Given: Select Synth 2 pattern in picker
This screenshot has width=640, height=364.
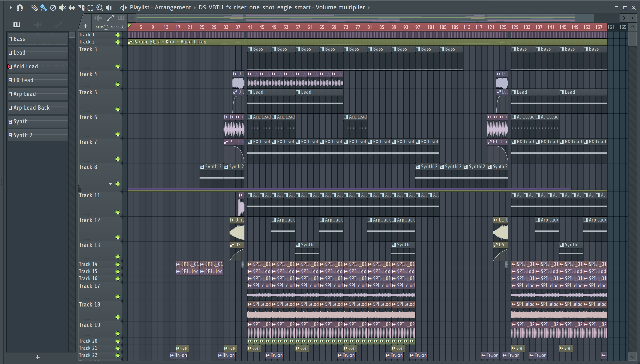Looking at the screenshot, I should click(x=38, y=135).
